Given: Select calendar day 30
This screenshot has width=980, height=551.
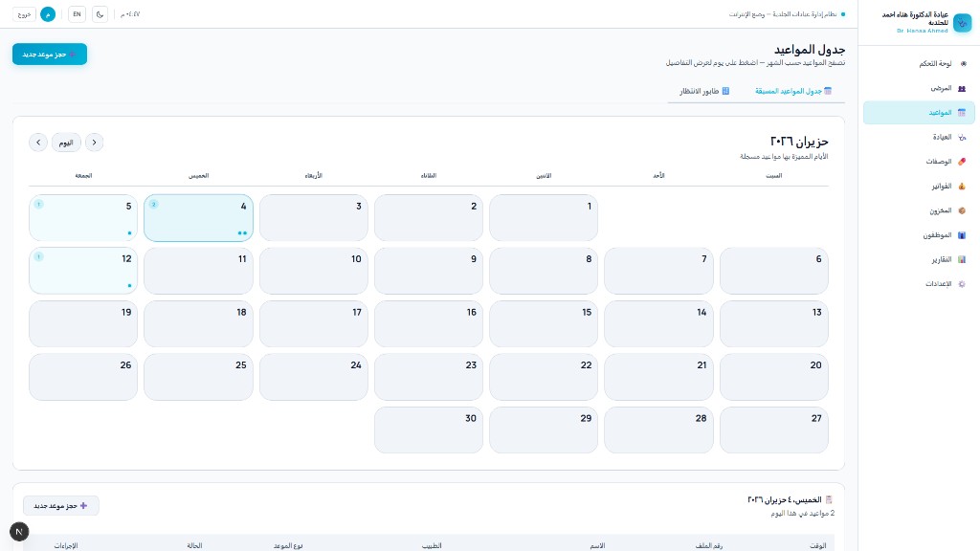Looking at the screenshot, I should 429,430.
